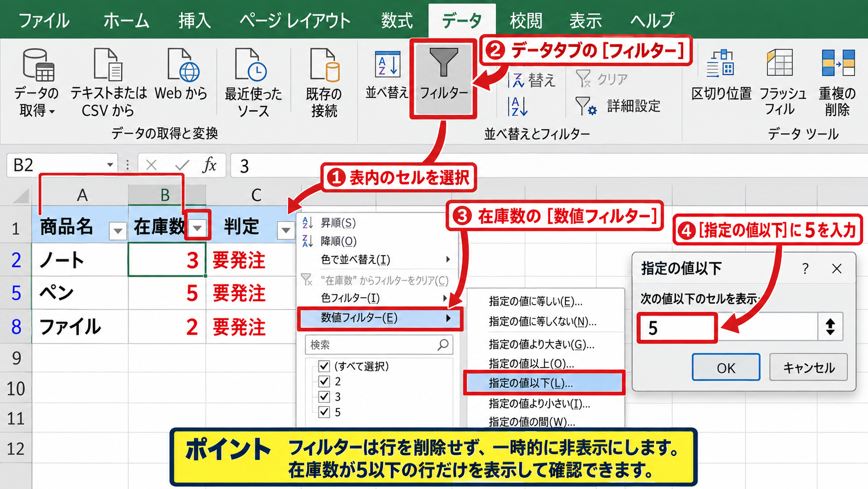Open the 在庫数 column filter dropdown

click(197, 228)
